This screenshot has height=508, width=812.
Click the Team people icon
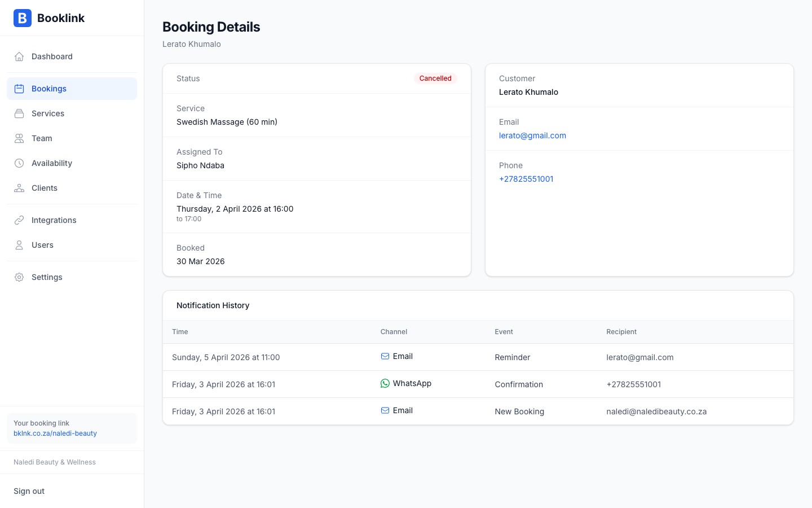pyautogui.click(x=19, y=138)
